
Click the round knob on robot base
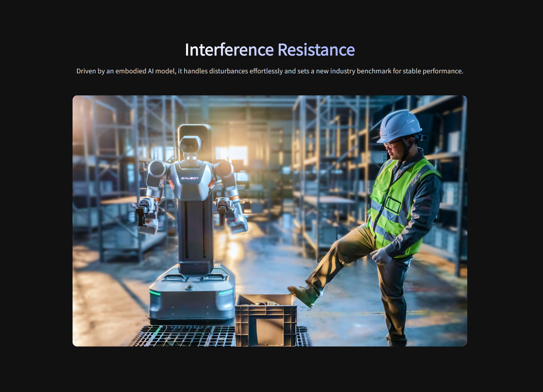click(x=190, y=287)
